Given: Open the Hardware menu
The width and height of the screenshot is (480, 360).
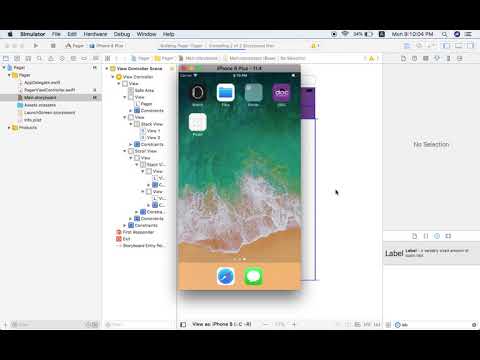Looking at the screenshot, I should tap(95, 34).
